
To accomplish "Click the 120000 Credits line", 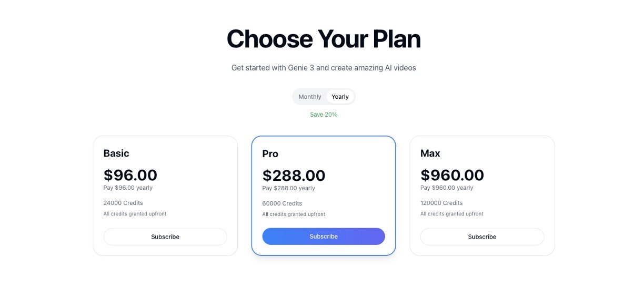I will (441, 203).
